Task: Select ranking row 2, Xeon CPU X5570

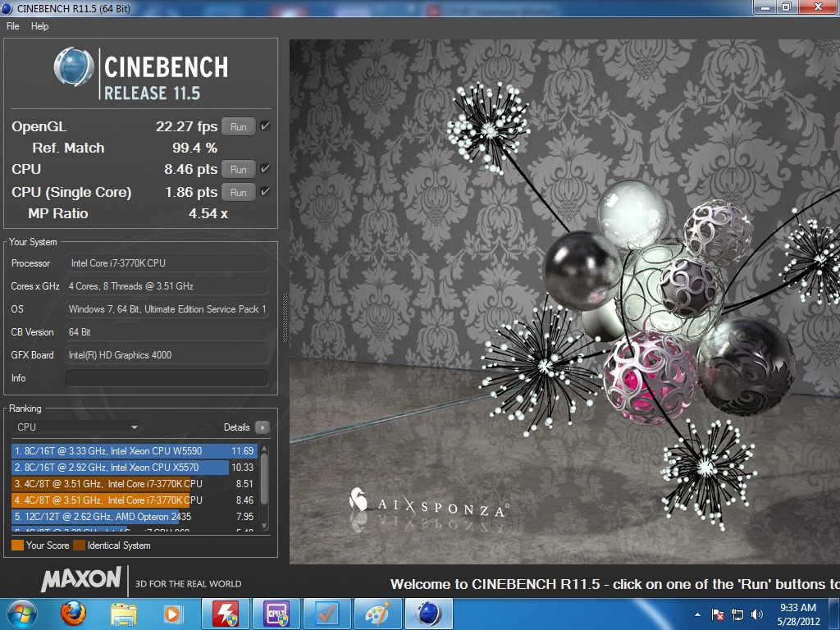Action: tap(135, 467)
